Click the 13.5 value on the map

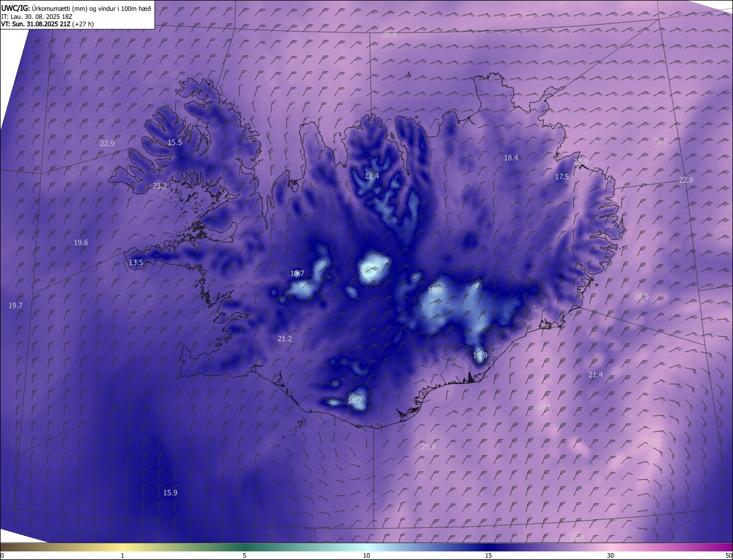pyautogui.click(x=136, y=262)
